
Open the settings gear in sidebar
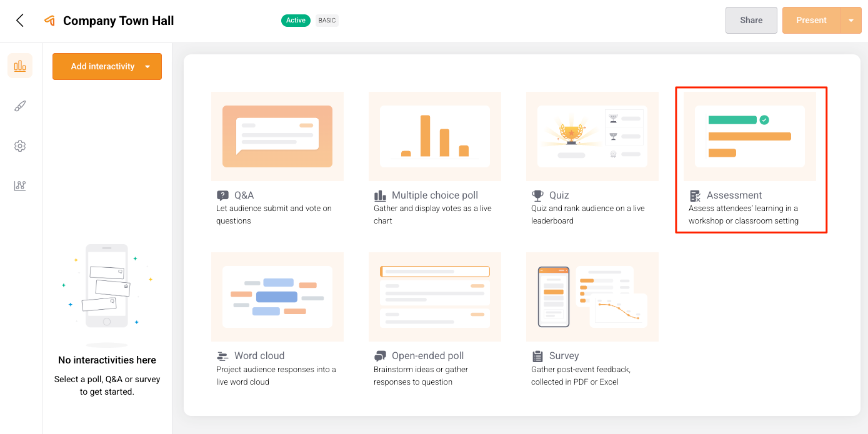coord(20,146)
